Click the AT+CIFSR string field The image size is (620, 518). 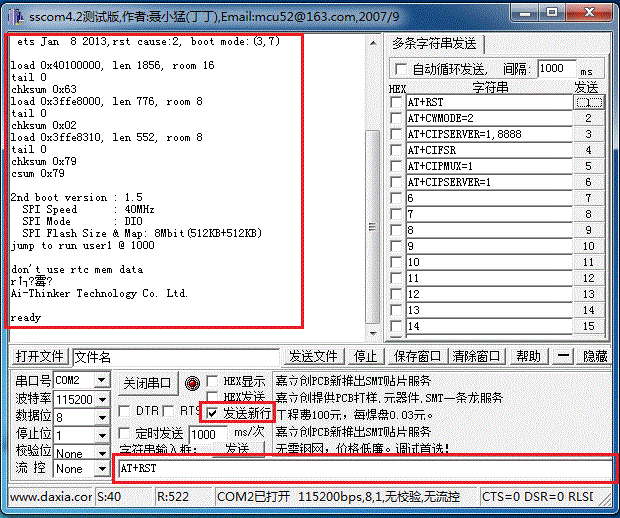(x=489, y=150)
